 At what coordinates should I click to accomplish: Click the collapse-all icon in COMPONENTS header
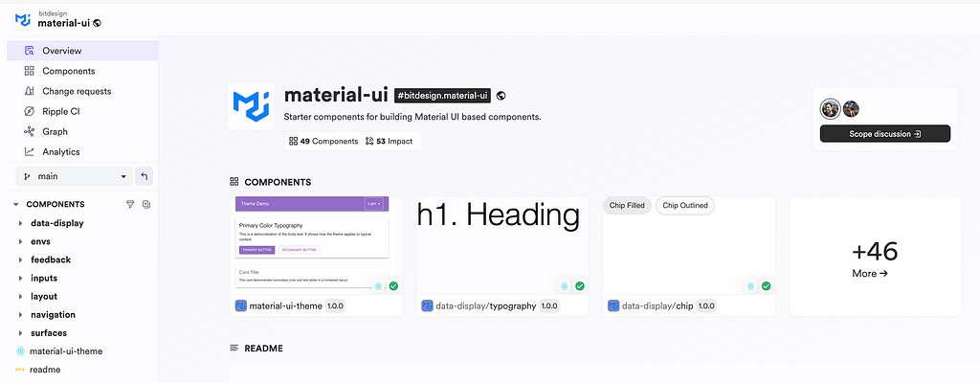pyautogui.click(x=146, y=204)
